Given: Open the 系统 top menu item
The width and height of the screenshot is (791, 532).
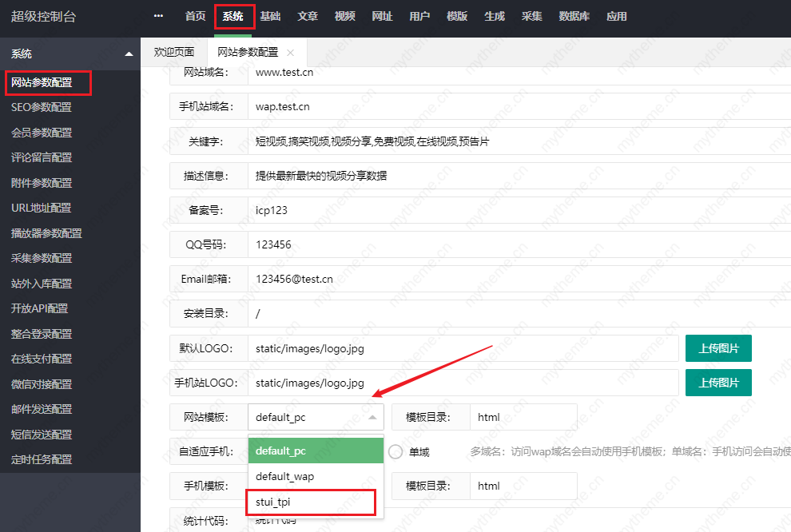Looking at the screenshot, I should [233, 16].
